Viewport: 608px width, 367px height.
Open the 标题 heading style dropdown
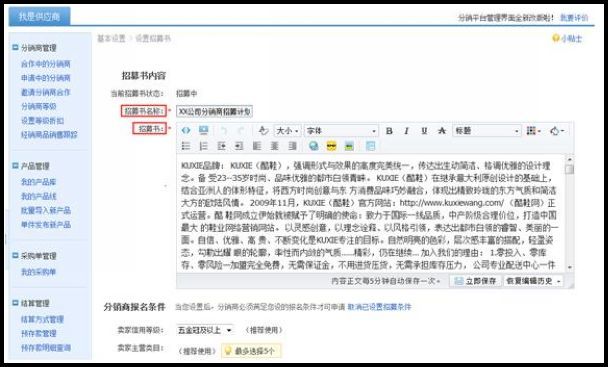pos(487,131)
